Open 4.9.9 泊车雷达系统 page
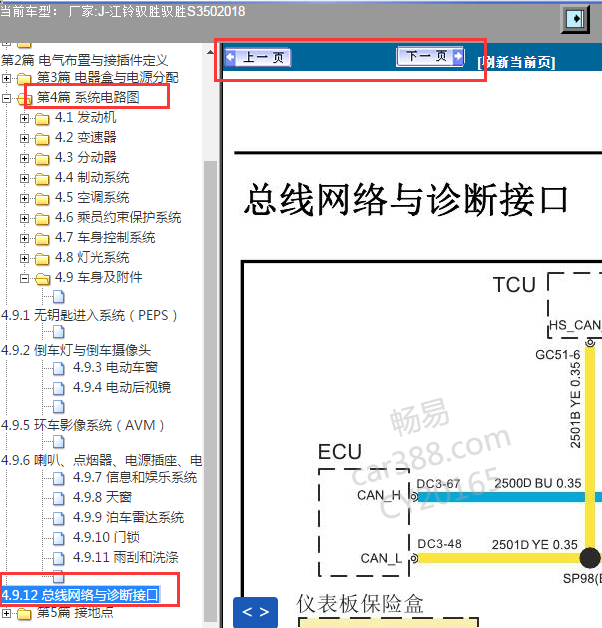 pyautogui.click(x=128, y=517)
